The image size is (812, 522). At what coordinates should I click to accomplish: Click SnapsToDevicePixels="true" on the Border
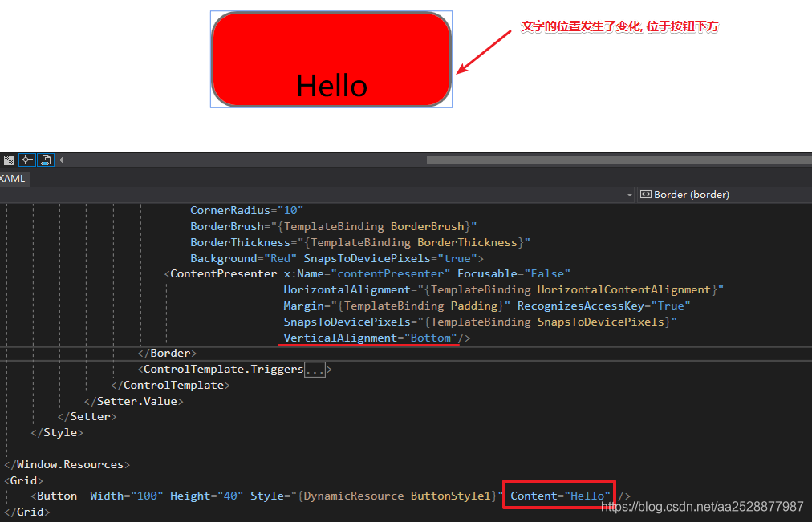(390, 259)
